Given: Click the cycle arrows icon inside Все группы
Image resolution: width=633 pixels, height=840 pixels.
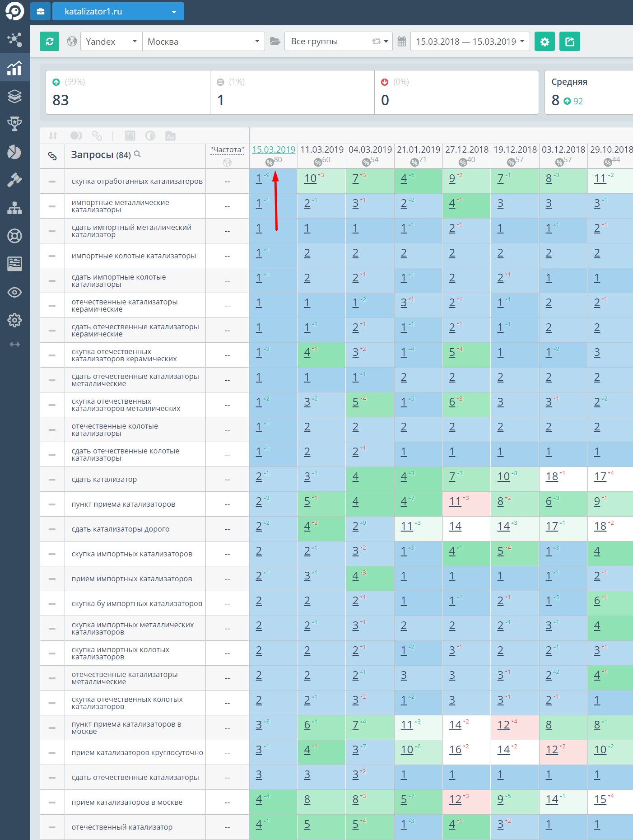Looking at the screenshot, I should click(377, 42).
